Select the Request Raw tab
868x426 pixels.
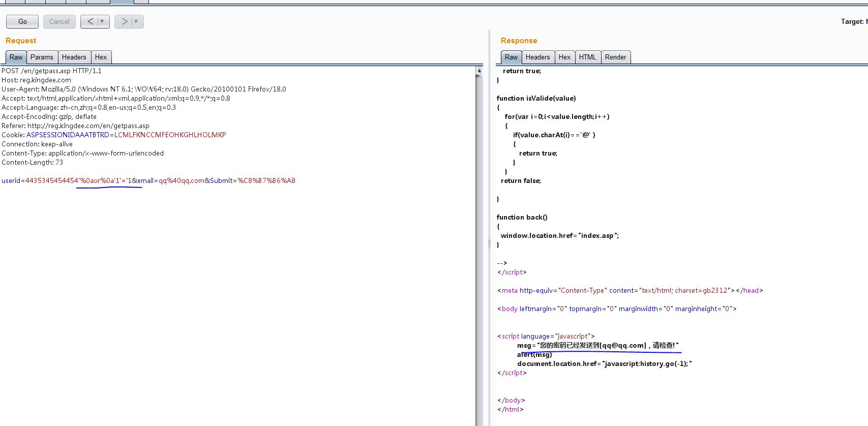(16, 57)
